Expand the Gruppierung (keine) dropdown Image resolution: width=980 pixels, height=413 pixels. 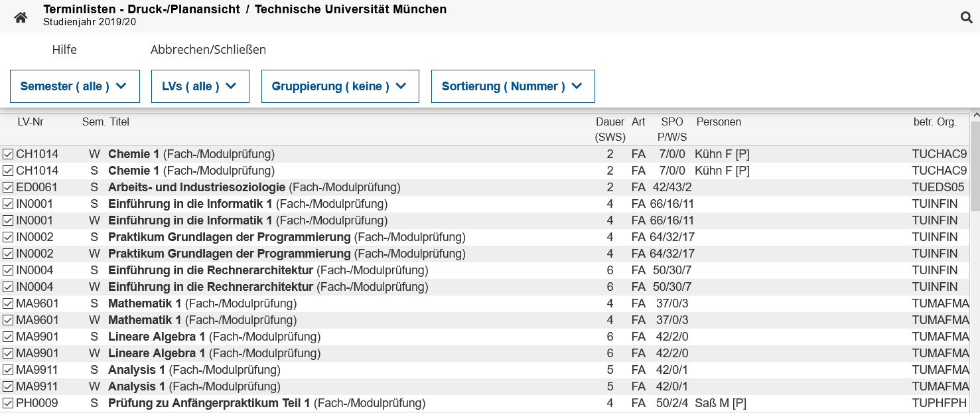[x=340, y=86]
